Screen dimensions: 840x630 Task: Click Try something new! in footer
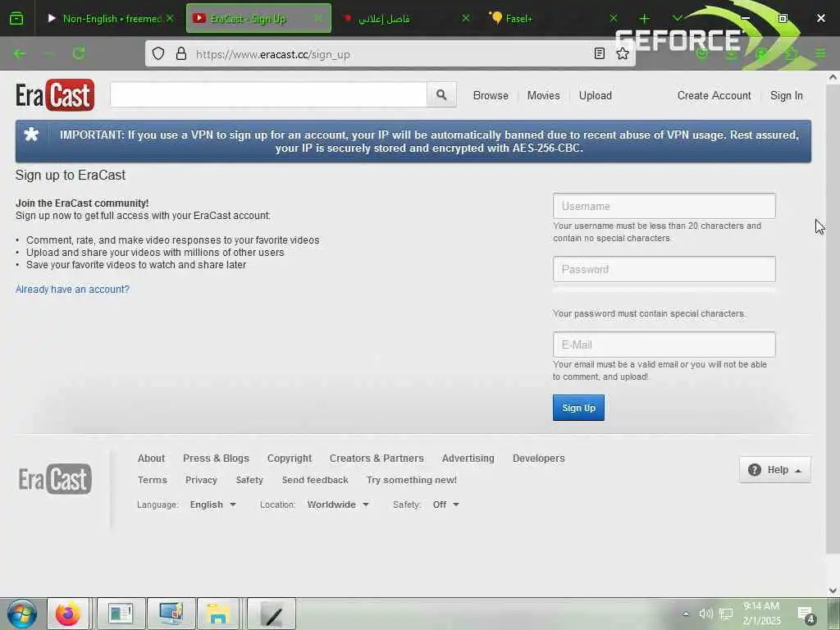[x=412, y=480]
